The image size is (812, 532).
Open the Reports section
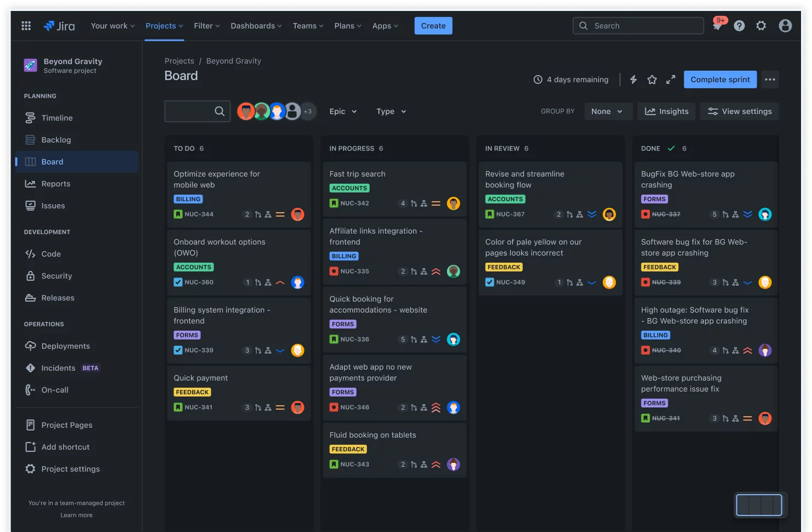coord(55,183)
